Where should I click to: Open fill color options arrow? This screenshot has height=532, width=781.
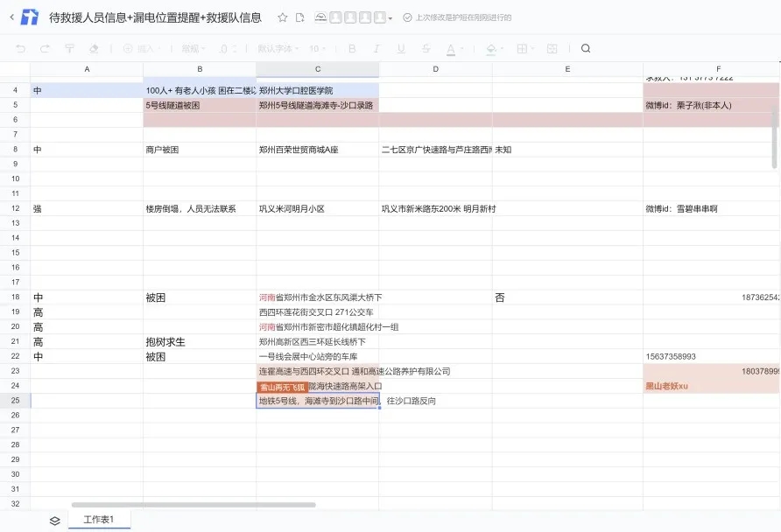[502, 49]
